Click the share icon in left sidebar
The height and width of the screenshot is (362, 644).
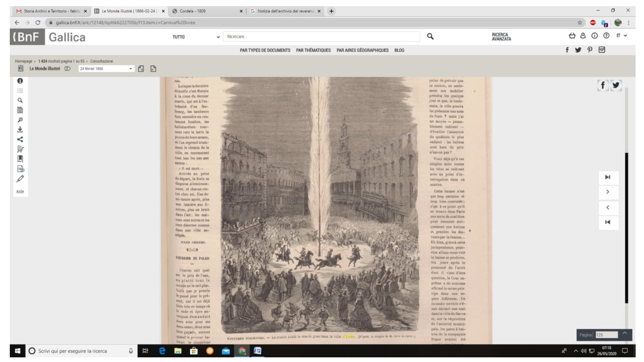(20, 139)
